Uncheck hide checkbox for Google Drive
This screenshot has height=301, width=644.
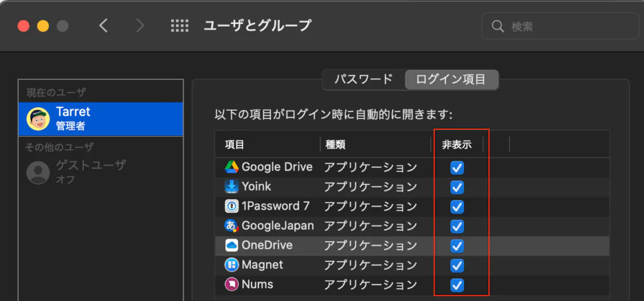point(457,168)
